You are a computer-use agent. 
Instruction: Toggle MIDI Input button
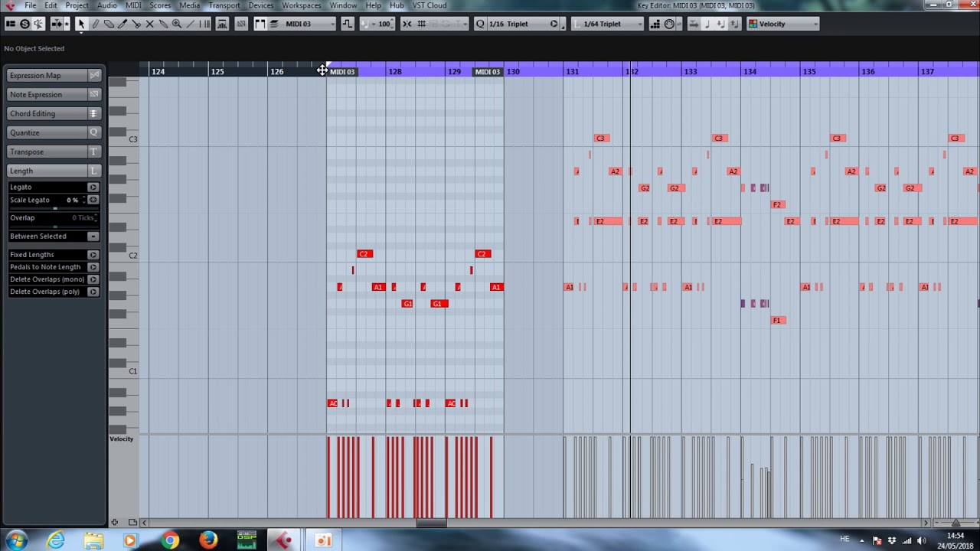coord(669,24)
